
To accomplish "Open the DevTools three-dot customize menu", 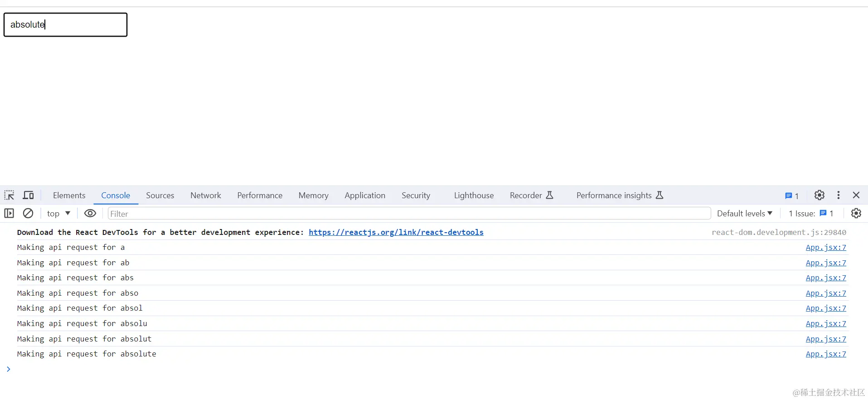I will click(x=839, y=195).
